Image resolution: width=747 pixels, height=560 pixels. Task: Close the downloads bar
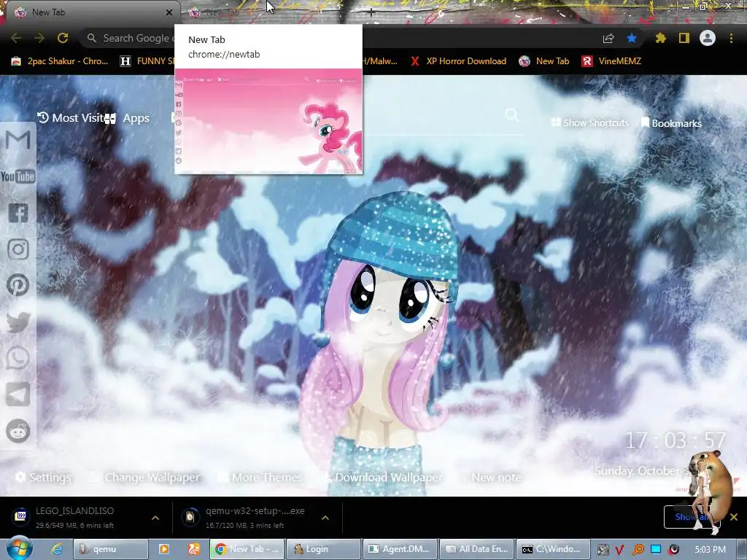734,517
